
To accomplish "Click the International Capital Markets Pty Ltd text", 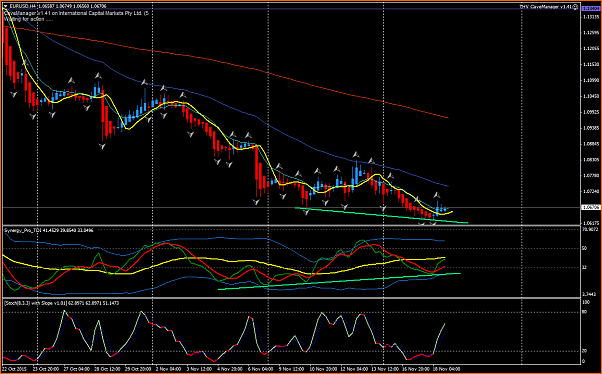I will click(x=101, y=13).
